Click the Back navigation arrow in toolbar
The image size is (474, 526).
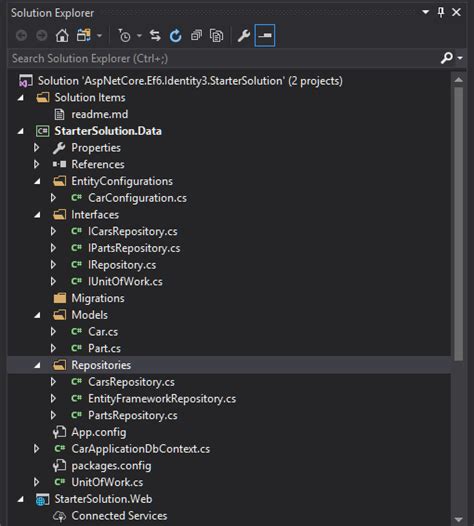(21, 35)
